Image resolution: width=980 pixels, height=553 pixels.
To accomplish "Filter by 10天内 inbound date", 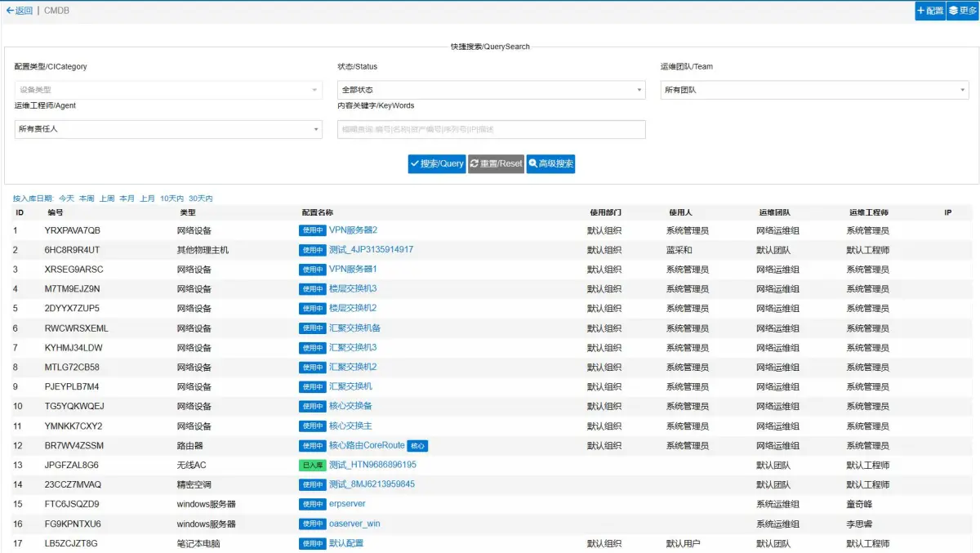I will (x=171, y=198).
